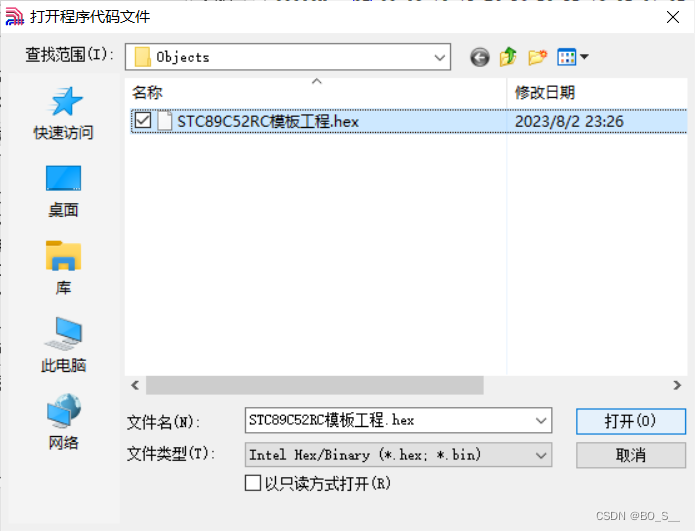Enable open as read-only (以只读方式打开) checkbox
The height and width of the screenshot is (531, 695).
(253, 483)
